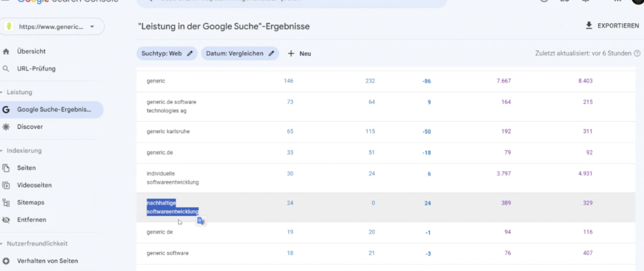This screenshot has height=271, width=644.
Task: Click the download icon beside EXPORTIEREN
Action: tap(589, 25)
